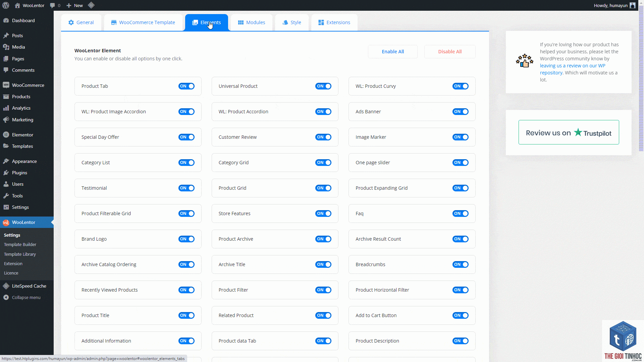The image size is (644, 362).
Task: Click the Media icon in sidebar
Action: click(x=6, y=47)
